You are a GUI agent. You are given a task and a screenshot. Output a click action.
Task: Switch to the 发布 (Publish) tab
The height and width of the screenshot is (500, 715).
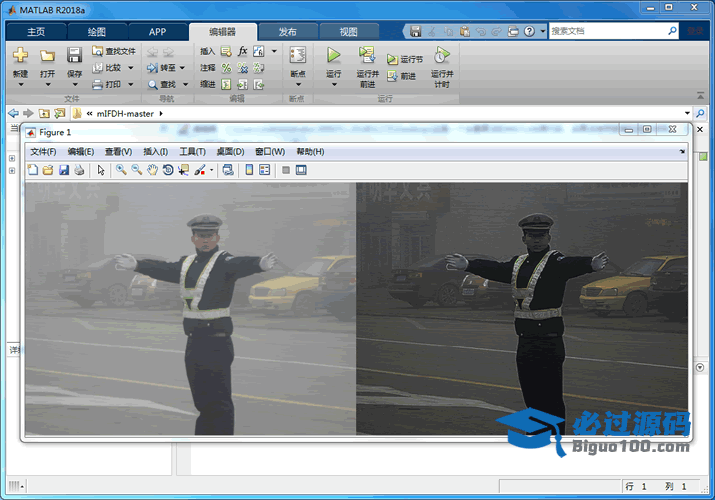[288, 32]
